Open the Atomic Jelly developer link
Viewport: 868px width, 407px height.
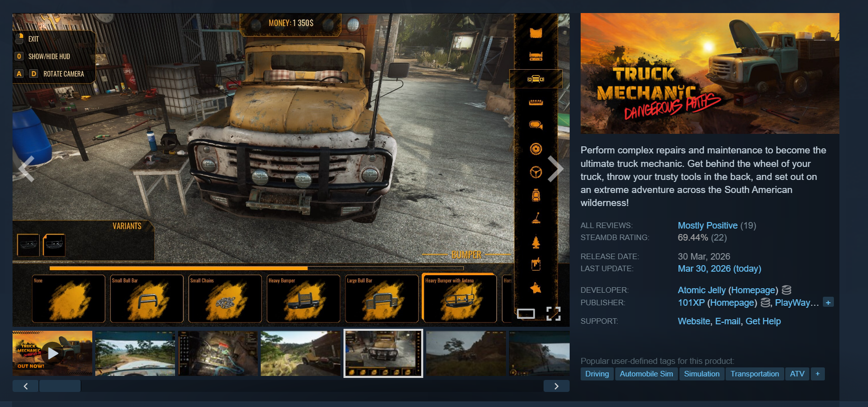tap(702, 290)
